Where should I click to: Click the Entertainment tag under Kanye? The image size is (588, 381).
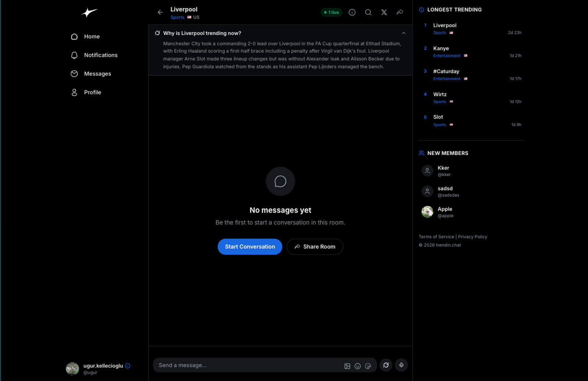(447, 56)
